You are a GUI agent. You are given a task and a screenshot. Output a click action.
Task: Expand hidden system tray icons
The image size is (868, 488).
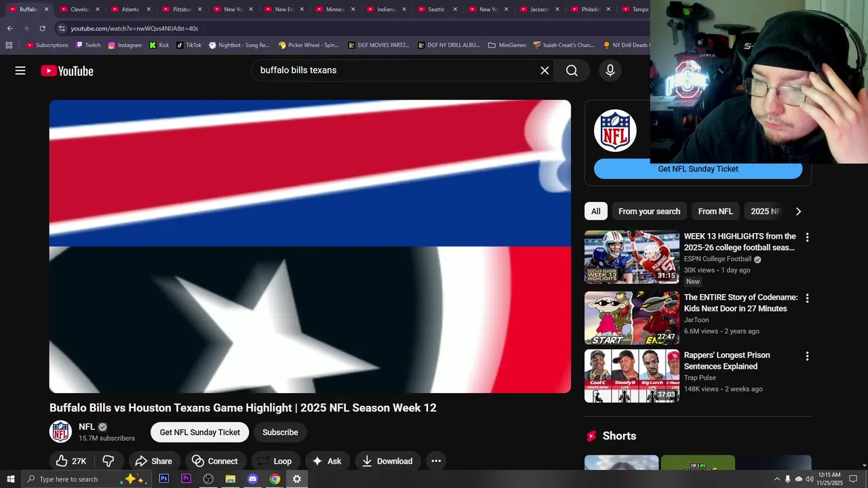(x=776, y=479)
